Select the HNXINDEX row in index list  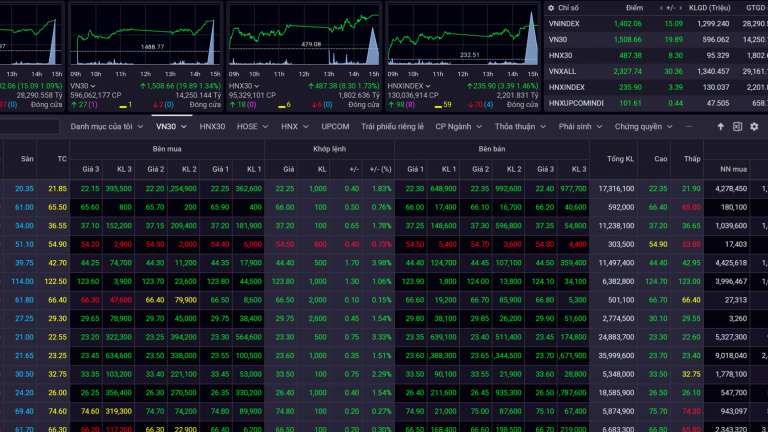(x=656, y=87)
